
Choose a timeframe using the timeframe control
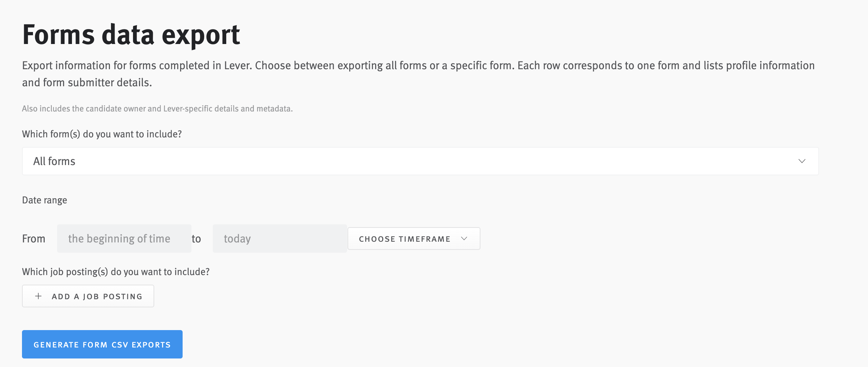point(413,239)
